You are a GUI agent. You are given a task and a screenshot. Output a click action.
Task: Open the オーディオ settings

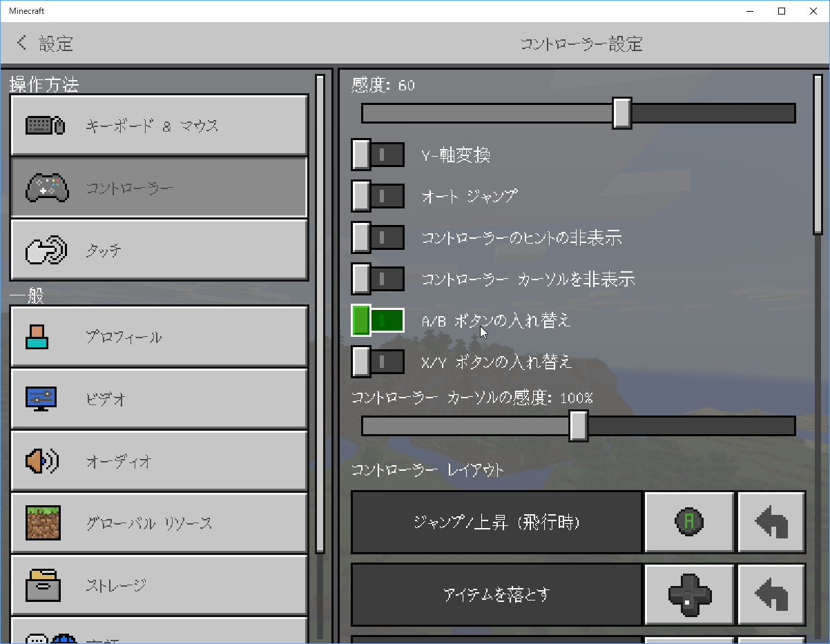pyautogui.click(x=159, y=461)
